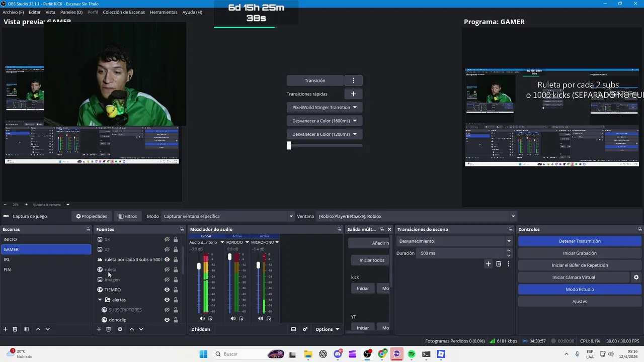Open the Vista menu
644x362 pixels.
pos(50,12)
